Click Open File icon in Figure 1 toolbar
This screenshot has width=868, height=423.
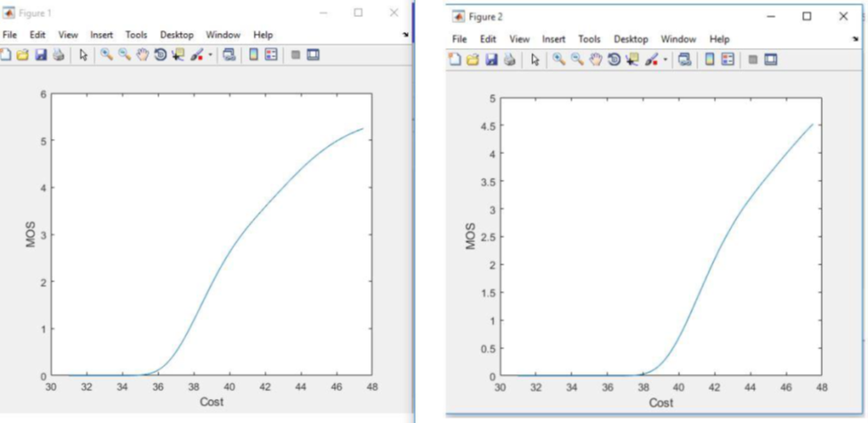coord(22,55)
